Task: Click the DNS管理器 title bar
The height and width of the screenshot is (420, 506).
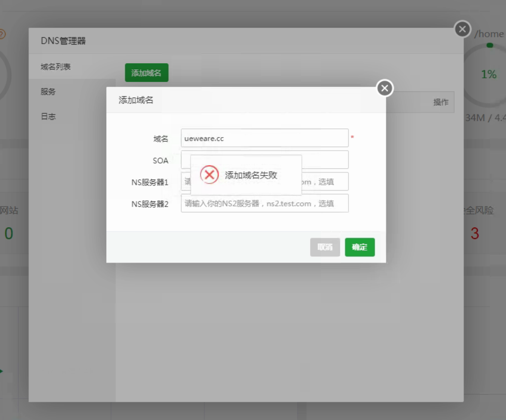Action: (243, 41)
